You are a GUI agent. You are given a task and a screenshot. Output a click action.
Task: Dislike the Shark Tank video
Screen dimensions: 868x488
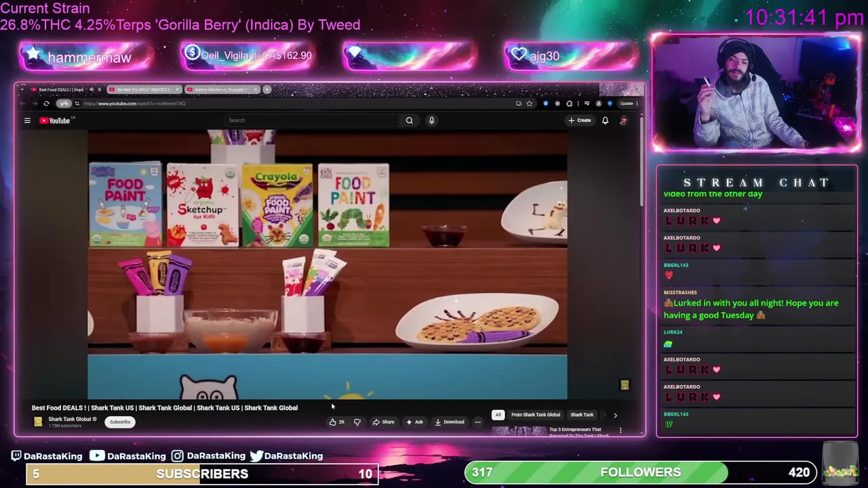[x=357, y=422]
